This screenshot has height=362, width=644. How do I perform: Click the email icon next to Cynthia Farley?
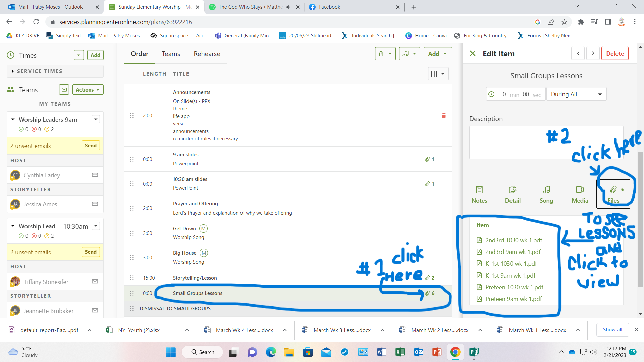pyautogui.click(x=95, y=175)
